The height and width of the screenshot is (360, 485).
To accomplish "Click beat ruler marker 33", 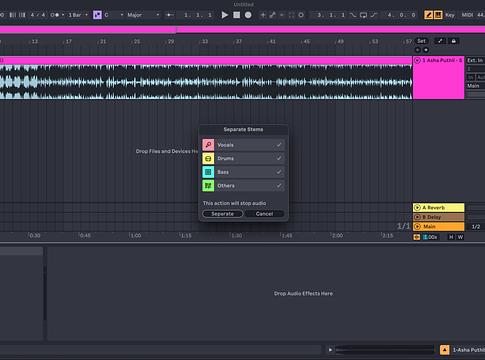I will 204,42.
